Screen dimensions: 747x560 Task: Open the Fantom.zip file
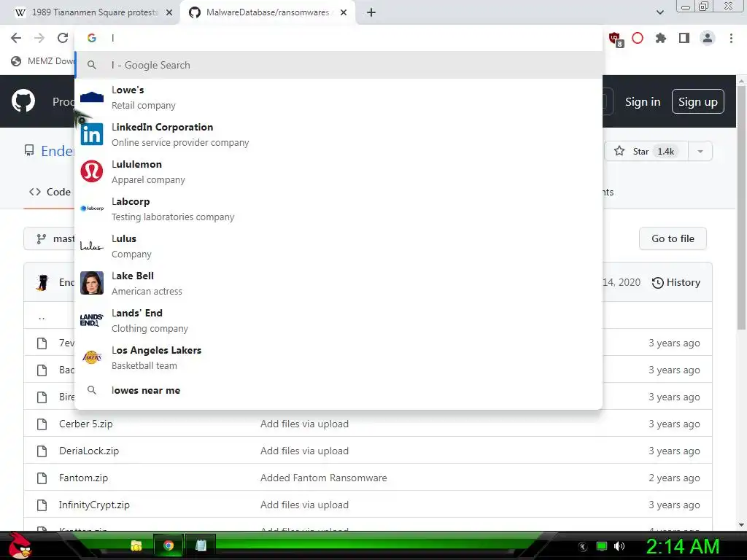tap(83, 478)
